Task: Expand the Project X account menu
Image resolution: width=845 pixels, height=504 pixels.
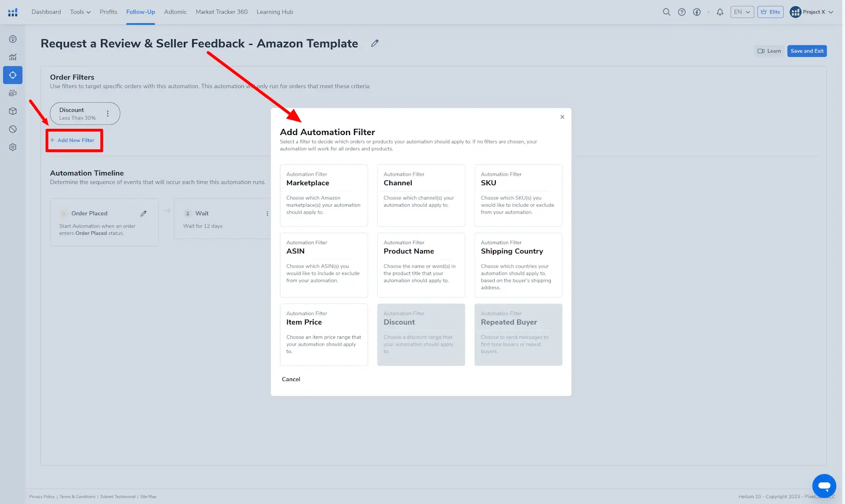Action: point(811,12)
